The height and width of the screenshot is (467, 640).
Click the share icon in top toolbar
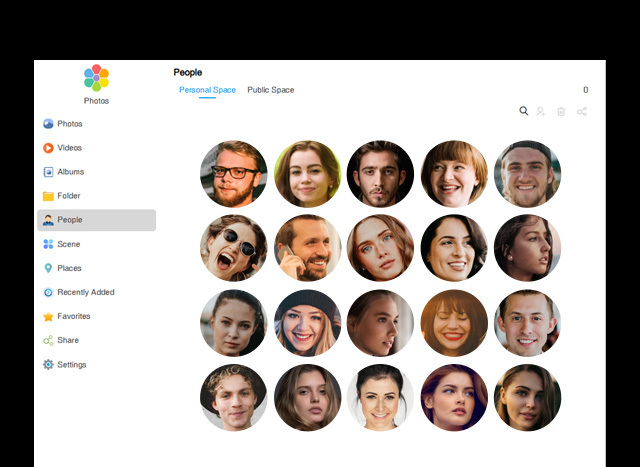582,111
